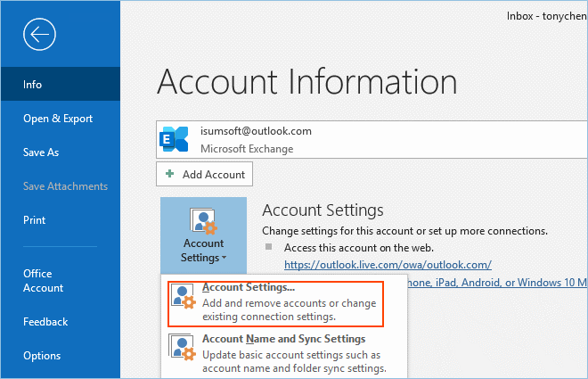588x379 pixels.
Task: Choose Save As from the sidebar
Action: click(41, 152)
